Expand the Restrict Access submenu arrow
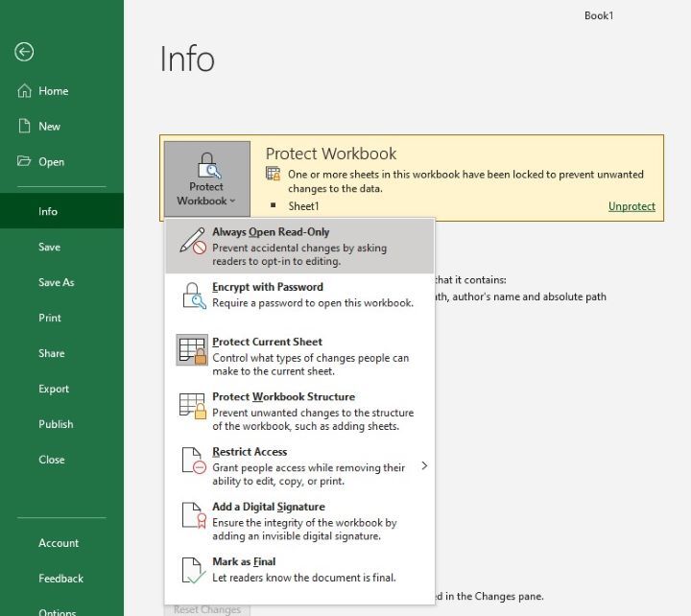Screen dimensions: 691x616 tap(424, 465)
